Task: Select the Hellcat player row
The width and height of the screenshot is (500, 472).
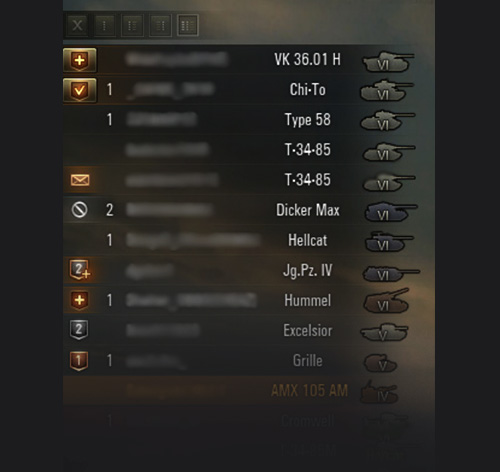Action: [x=249, y=240]
